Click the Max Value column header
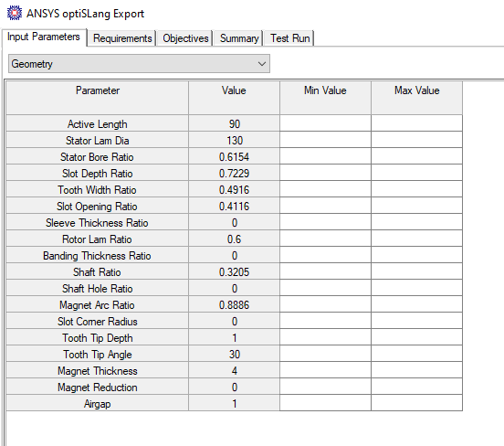The image size is (504, 446). pyautogui.click(x=417, y=98)
